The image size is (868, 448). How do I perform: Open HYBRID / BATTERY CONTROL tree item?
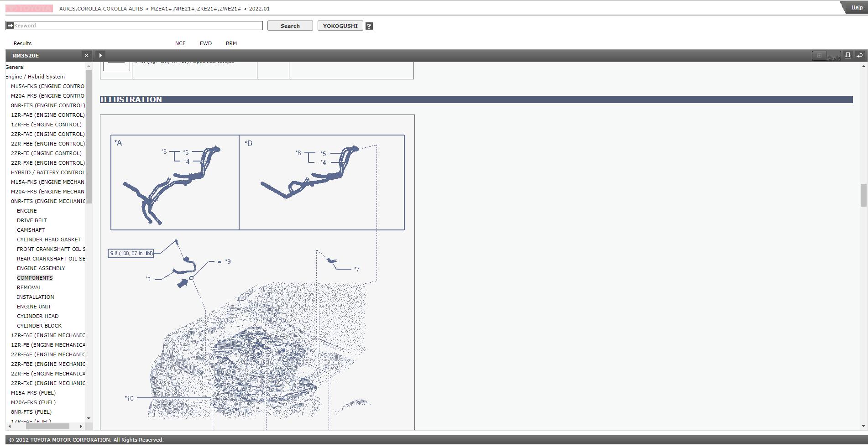click(x=47, y=172)
